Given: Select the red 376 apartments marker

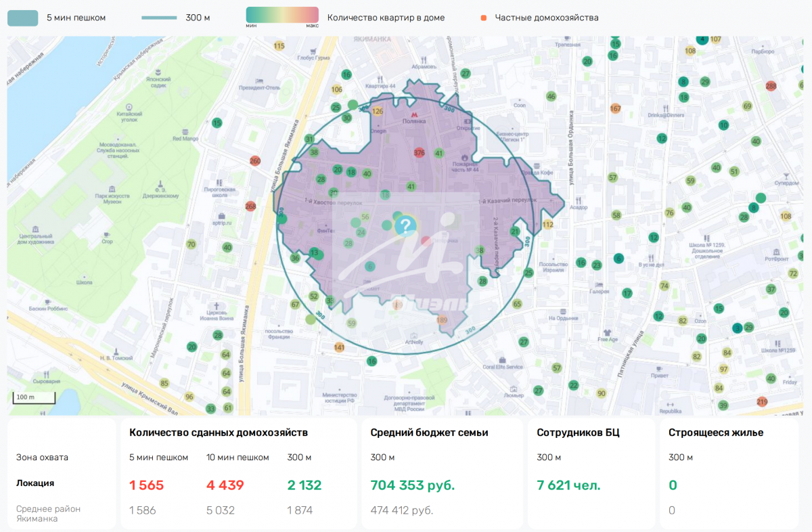Looking at the screenshot, I should pos(419,153).
